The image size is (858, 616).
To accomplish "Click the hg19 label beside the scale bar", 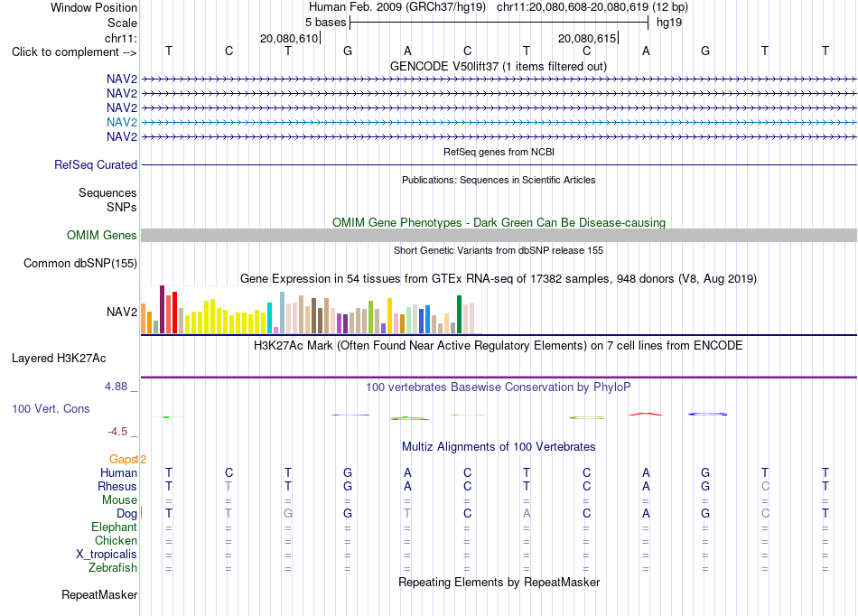I will [x=669, y=23].
